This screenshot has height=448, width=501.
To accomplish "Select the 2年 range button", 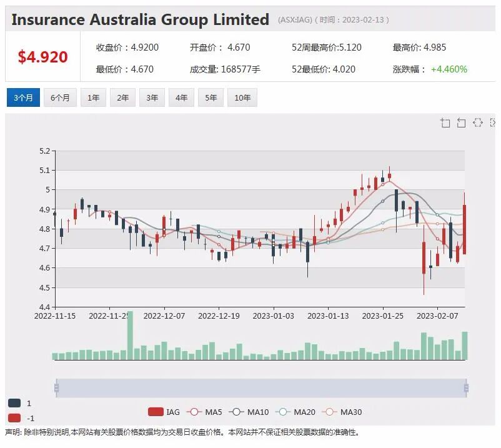I will (122, 97).
